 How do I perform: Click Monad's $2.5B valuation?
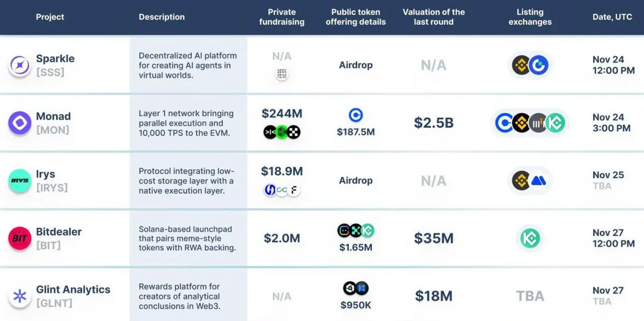(x=434, y=123)
